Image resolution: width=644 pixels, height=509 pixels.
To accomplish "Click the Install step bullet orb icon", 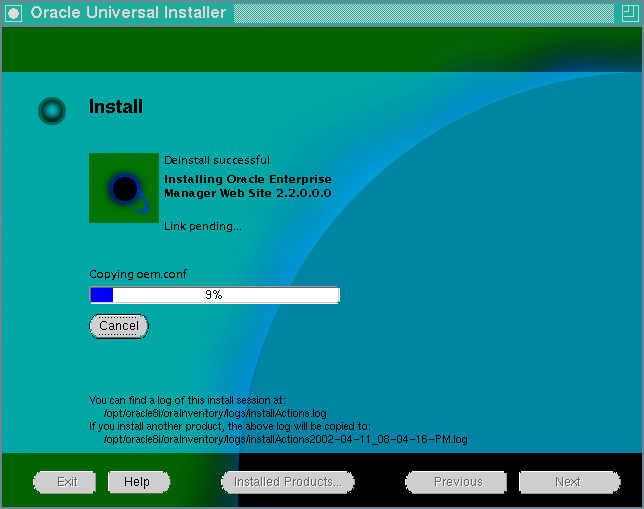I will 52,111.
